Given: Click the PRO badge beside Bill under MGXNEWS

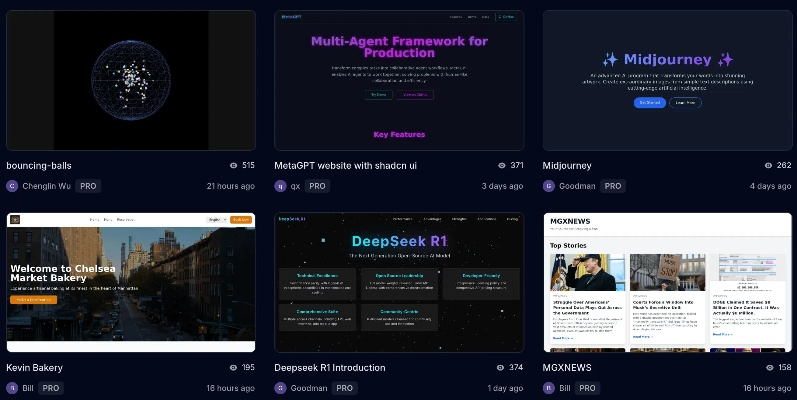Looking at the screenshot, I should (587, 388).
